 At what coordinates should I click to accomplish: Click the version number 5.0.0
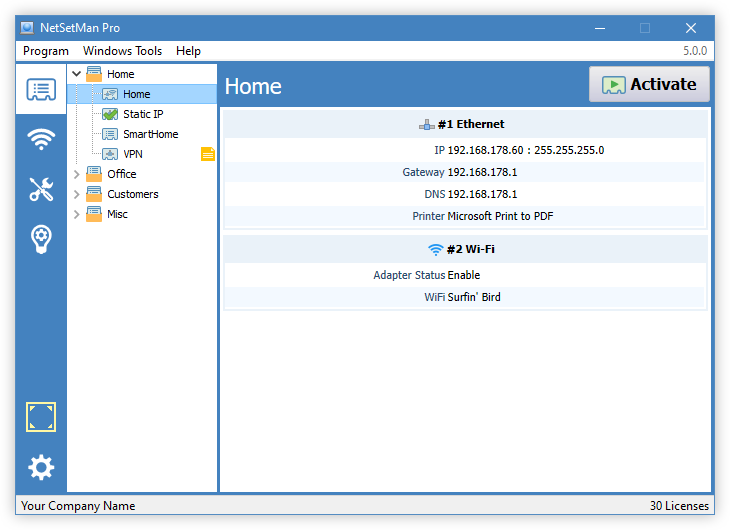point(695,51)
